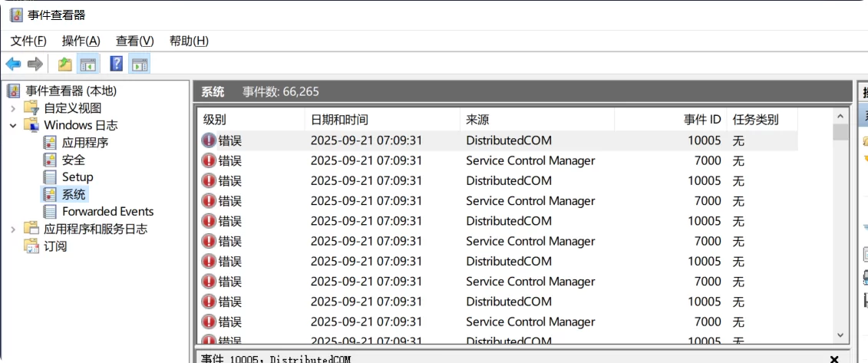Sort by the 来源 column header
The height and width of the screenshot is (363, 868).
[477, 120]
